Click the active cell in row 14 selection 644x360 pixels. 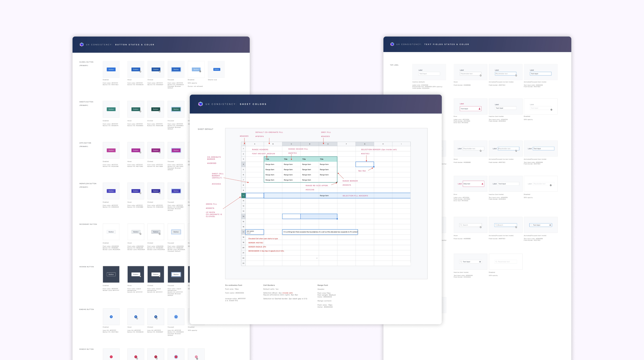pos(291,216)
